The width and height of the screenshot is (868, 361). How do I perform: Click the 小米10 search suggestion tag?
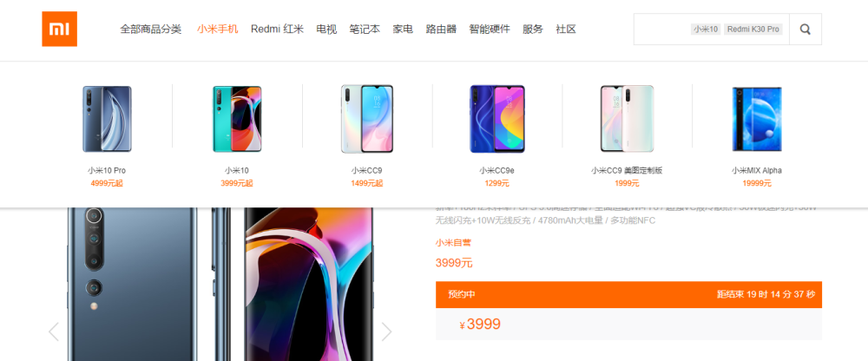point(706,30)
